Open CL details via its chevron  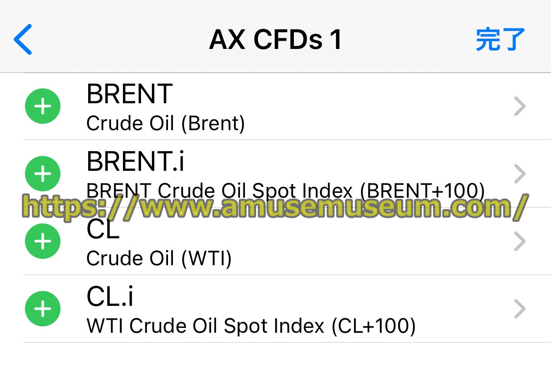[520, 241]
